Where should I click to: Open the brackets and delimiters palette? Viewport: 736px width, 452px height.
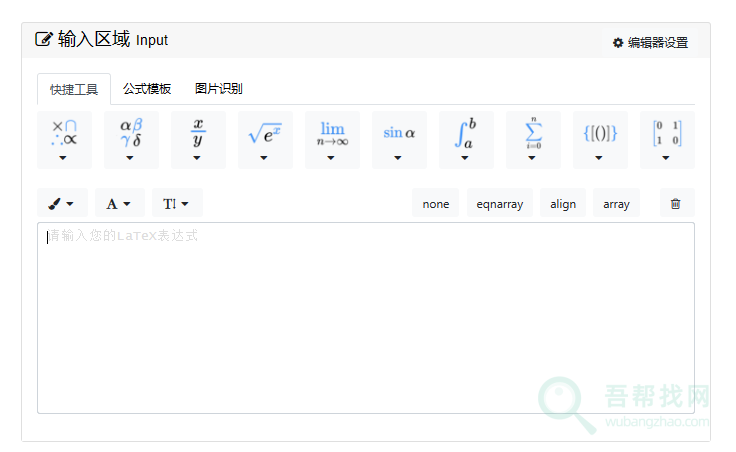click(x=600, y=140)
